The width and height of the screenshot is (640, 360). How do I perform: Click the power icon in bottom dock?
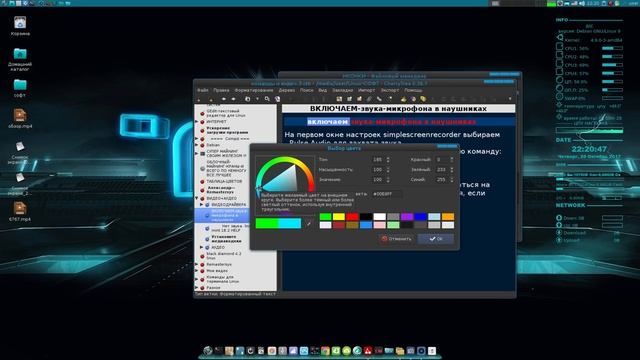(x=251, y=351)
